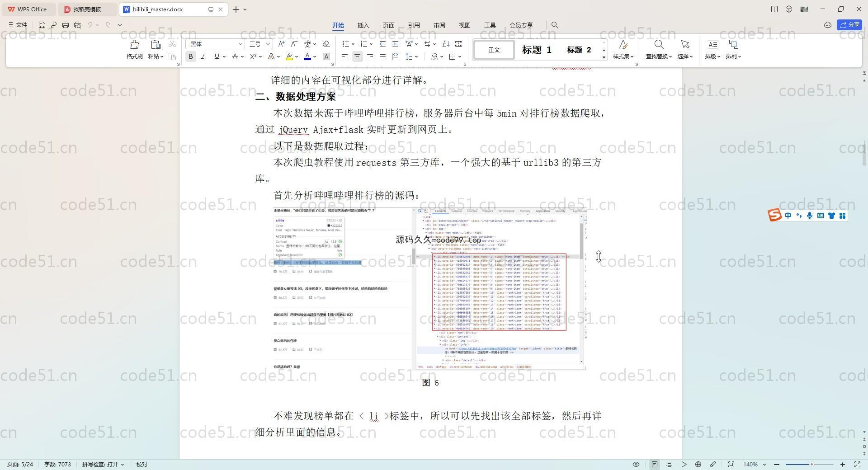Image resolution: width=868 pixels, height=470 pixels.
Task: Open the 插入 (Insert) ribbon tab
Action: coord(363,25)
